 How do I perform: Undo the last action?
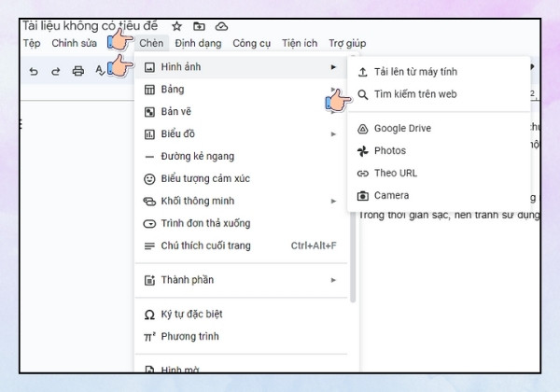pos(34,72)
